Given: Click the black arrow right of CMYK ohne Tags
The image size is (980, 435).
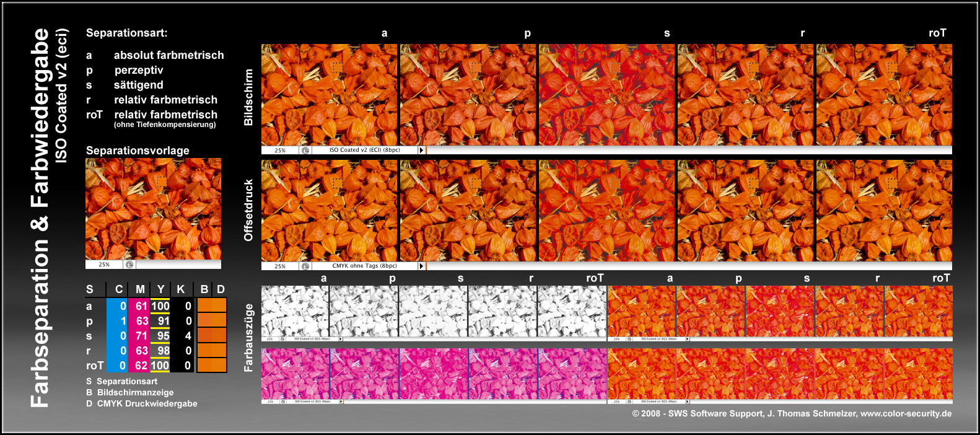Looking at the screenshot, I should click(x=421, y=266).
